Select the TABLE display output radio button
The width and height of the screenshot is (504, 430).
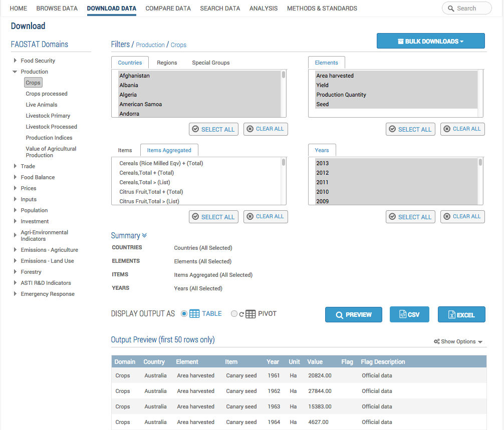[184, 314]
